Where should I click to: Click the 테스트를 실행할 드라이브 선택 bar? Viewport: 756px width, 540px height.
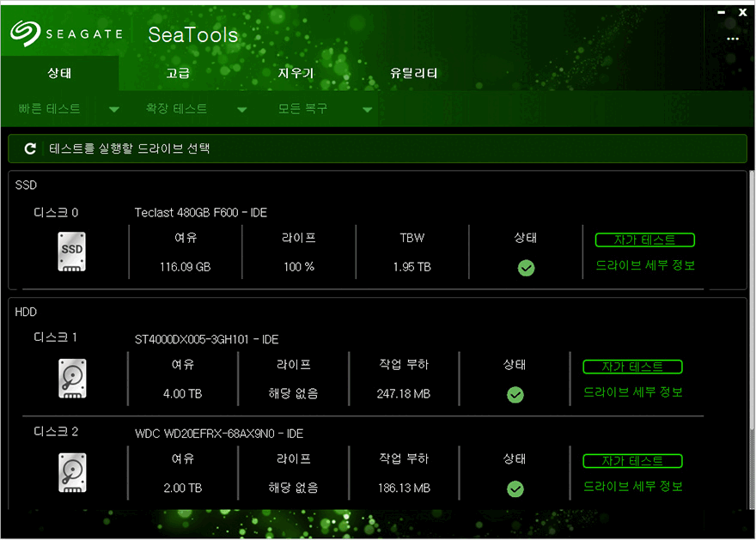[377, 149]
